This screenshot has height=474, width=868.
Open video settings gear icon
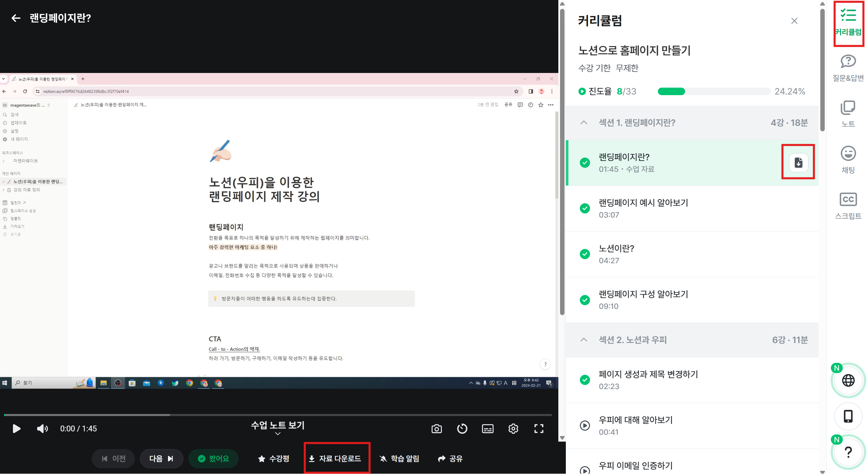tap(513, 429)
